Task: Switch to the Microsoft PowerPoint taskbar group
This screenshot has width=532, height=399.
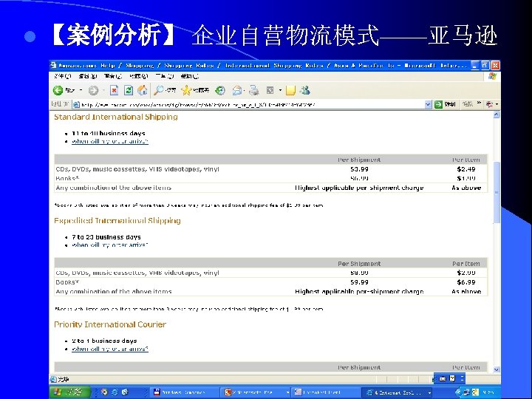Action: click(253, 392)
